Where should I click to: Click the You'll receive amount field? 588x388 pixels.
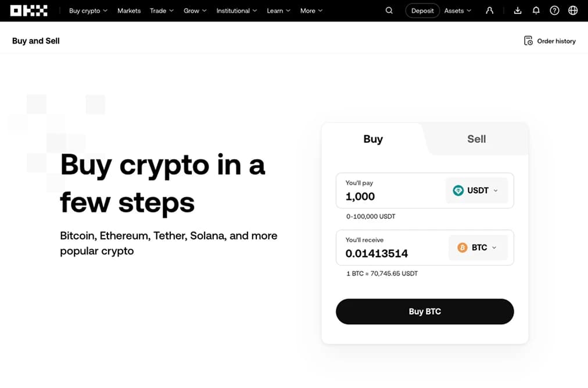[x=389, y=253]
